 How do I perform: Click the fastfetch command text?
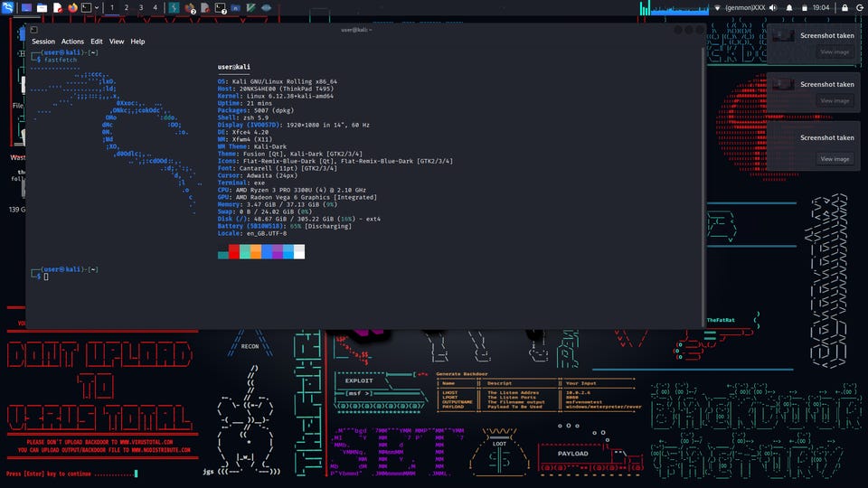pos(61,60)
